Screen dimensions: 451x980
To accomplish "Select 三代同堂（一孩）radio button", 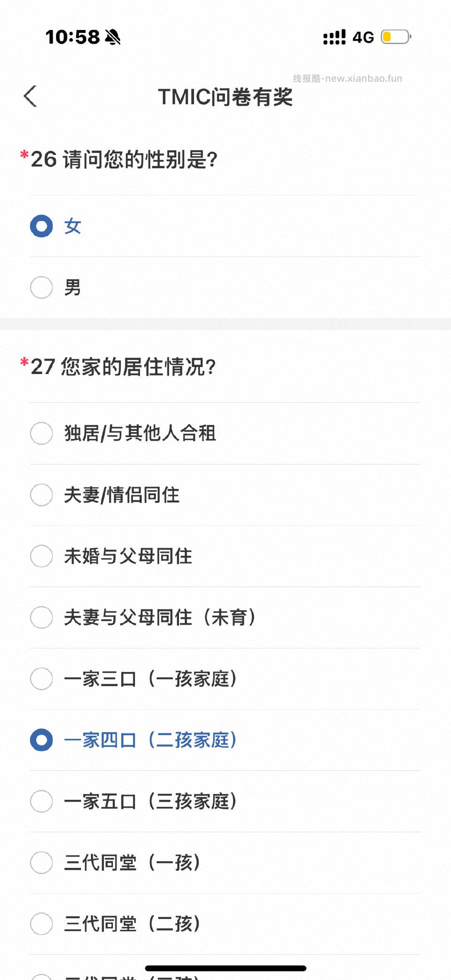I will tap(41, 863).
